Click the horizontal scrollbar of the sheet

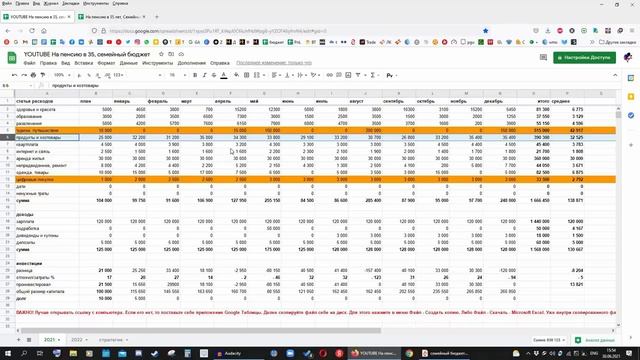201,331
